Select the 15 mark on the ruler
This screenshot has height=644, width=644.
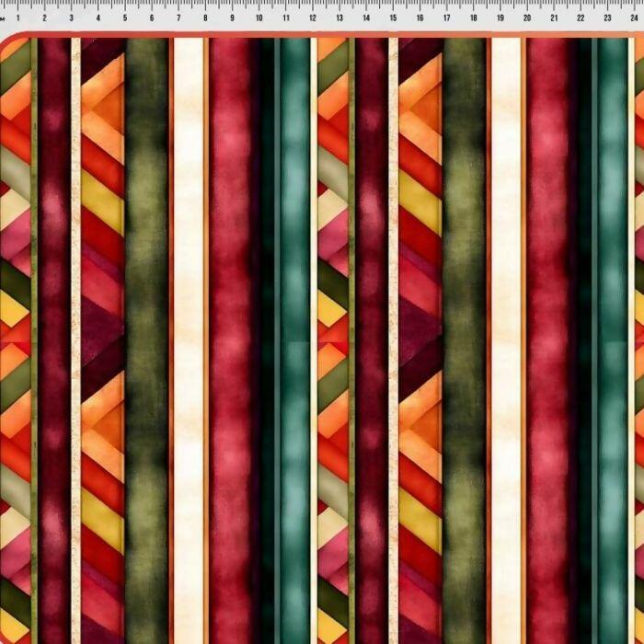(x=393, y=17)
